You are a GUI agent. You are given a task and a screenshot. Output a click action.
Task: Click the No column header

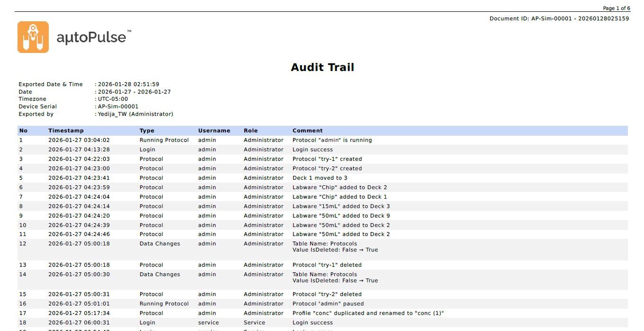pyautogui.click(x=23, y=131)
